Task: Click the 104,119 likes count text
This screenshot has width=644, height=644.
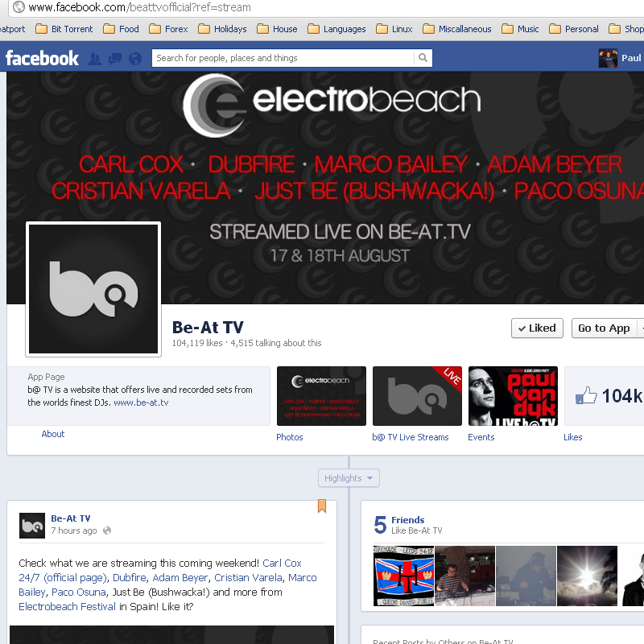Action: [197, 343]
